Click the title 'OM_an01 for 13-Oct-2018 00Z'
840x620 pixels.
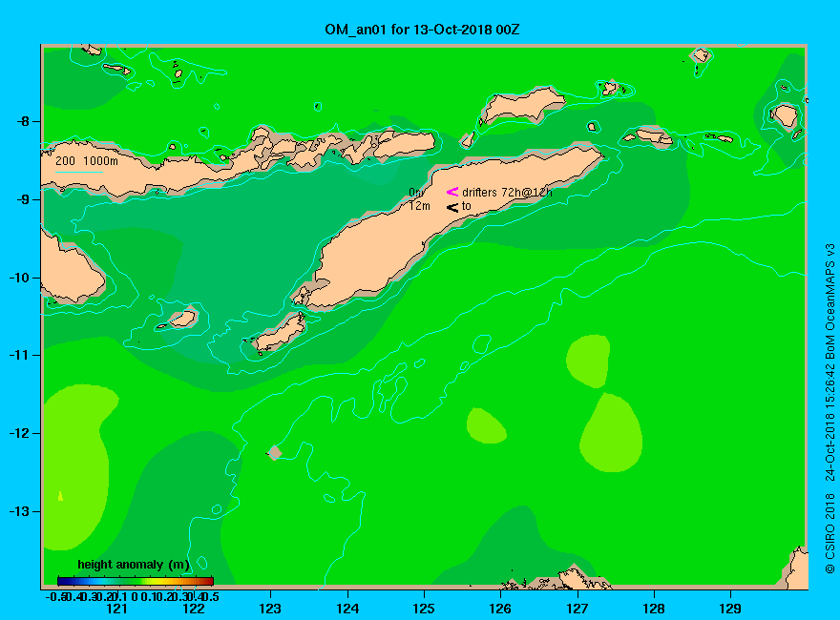click(422, 30)
